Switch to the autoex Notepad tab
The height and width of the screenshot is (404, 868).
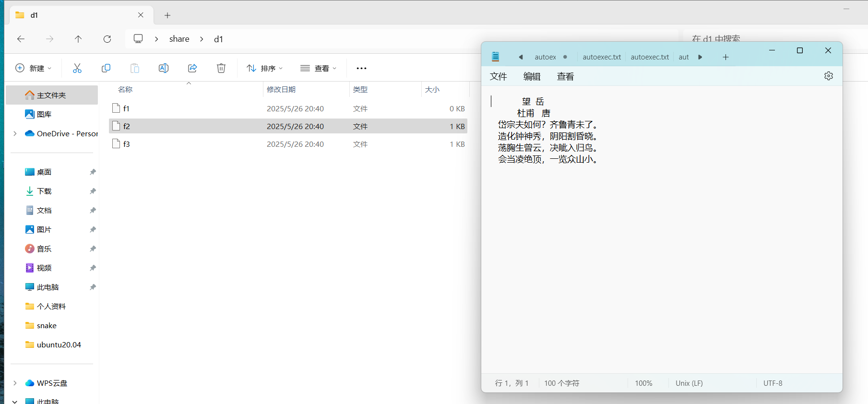pyautogui.click(x=546, y=57)
